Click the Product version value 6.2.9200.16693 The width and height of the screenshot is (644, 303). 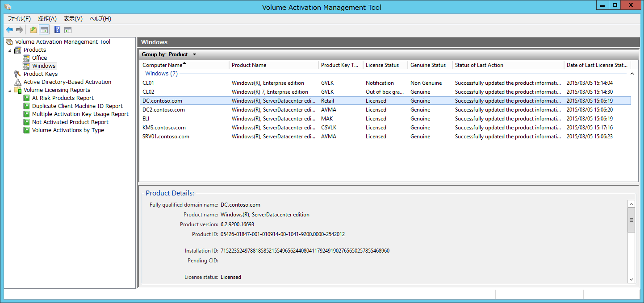pos(238,224)
